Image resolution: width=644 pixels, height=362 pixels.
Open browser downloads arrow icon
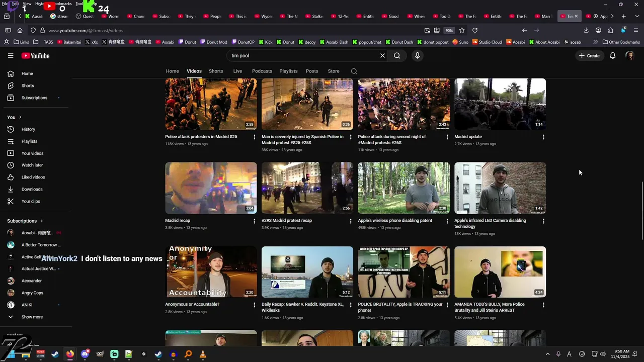click(586, 30)
